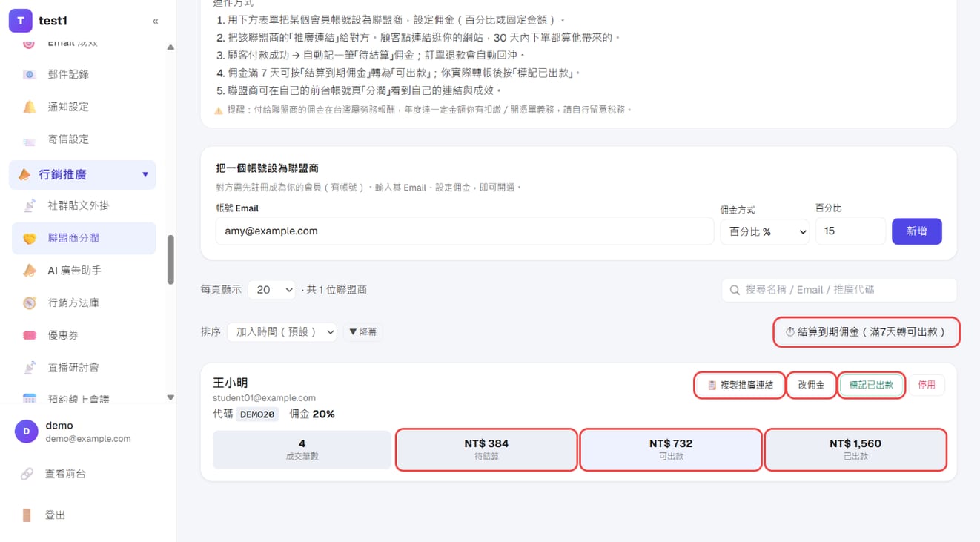The height and width of the screenshot is (542, 980).
Task: Click 改佣金 for 王小明
Action: (811, 385)
